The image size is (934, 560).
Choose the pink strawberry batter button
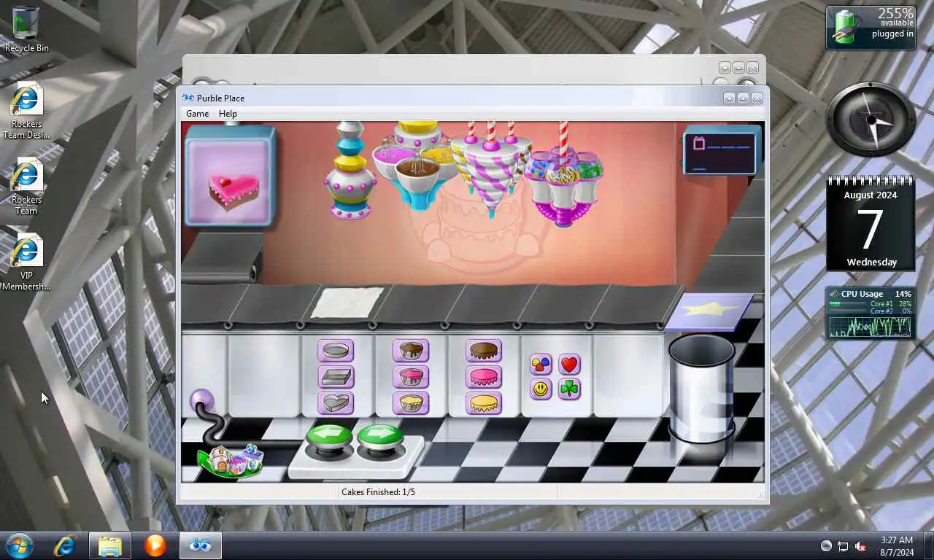(x=411, y=377)
